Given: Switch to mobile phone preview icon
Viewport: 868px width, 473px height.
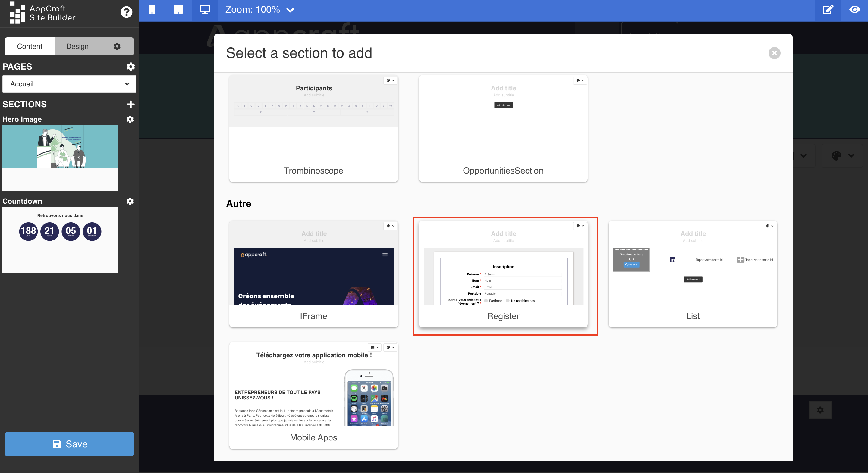Looking at the screenshot, I should pos(152,9).
